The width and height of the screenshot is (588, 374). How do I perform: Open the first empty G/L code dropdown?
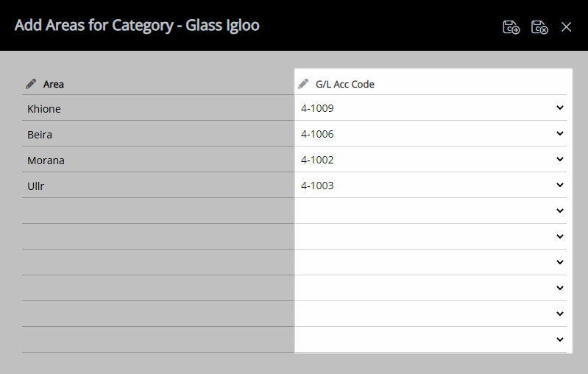tap(560, 211)
